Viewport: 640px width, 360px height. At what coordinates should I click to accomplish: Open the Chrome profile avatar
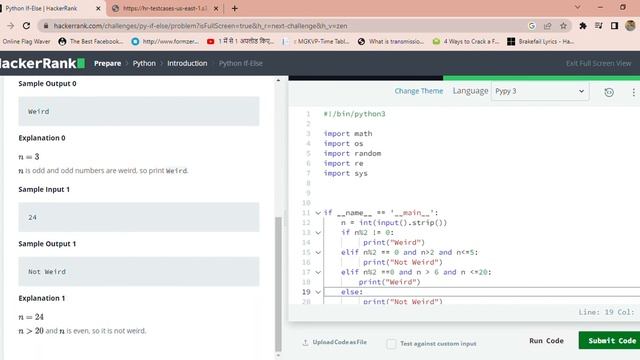click(630, 26)
